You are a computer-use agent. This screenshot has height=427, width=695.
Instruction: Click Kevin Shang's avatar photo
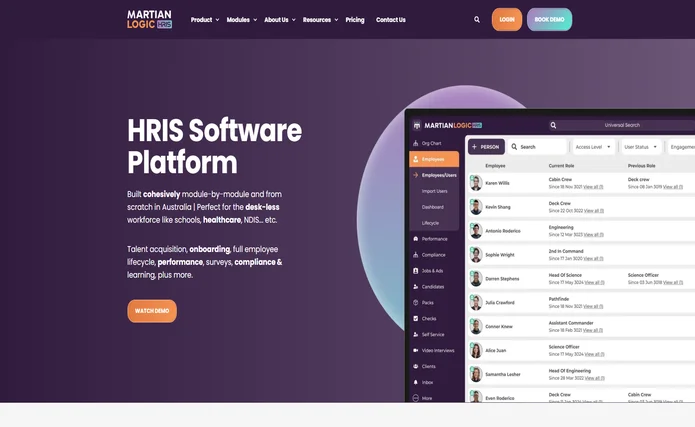(x=476, y=207)
